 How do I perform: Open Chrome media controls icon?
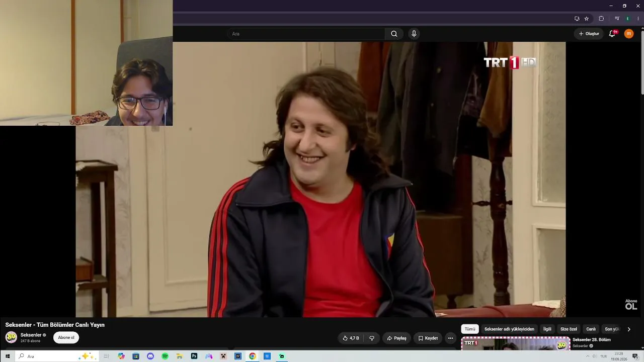[617, 19]
